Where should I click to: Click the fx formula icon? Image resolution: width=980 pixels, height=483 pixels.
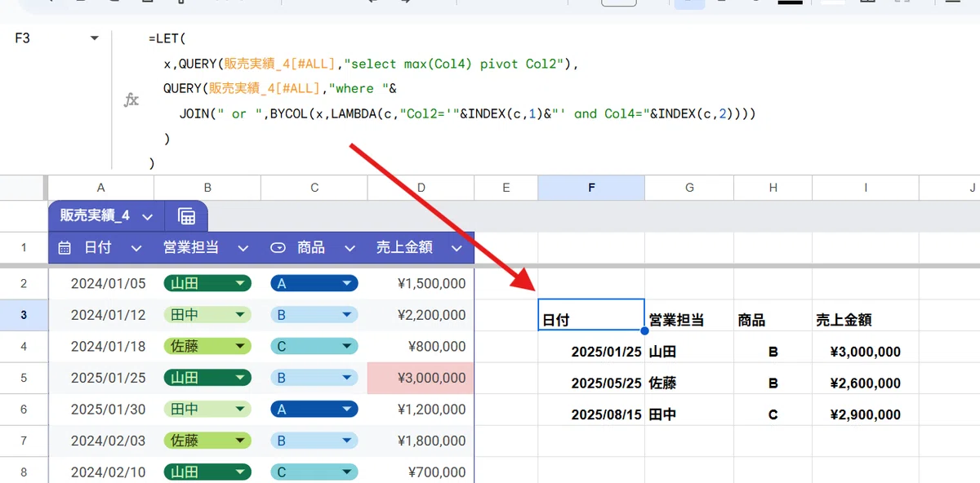point(131,100)
